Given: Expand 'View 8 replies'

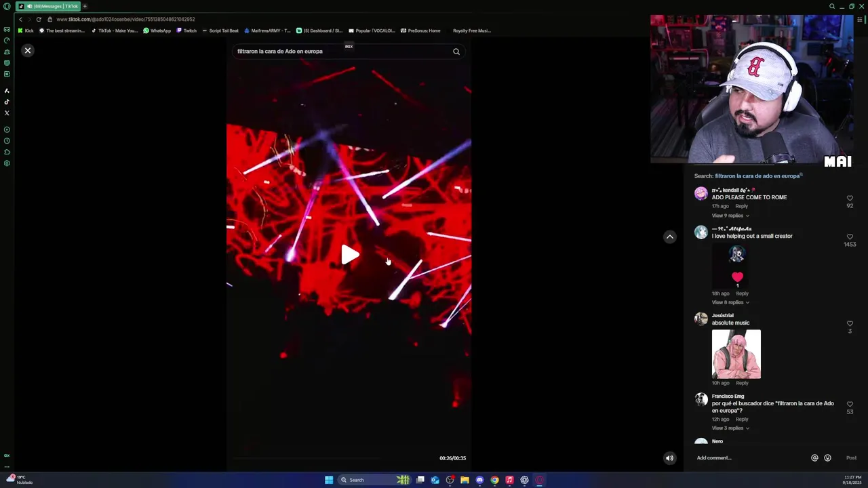Looking at the screenshot, I should 730,302.
